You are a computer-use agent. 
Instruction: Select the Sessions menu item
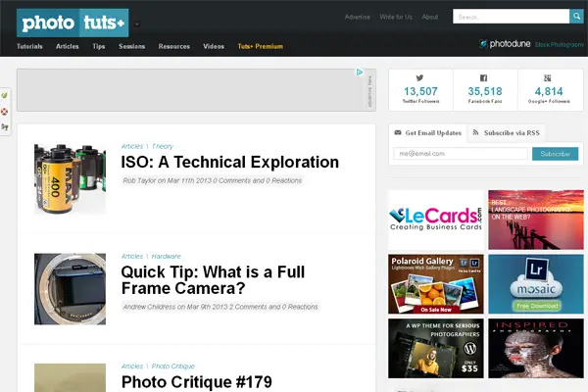tap(131, 46)
